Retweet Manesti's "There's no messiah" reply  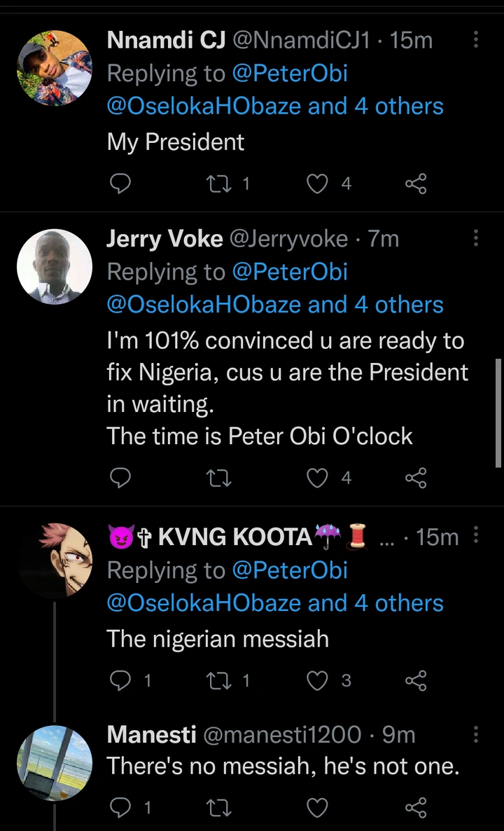tap(220, 808)
